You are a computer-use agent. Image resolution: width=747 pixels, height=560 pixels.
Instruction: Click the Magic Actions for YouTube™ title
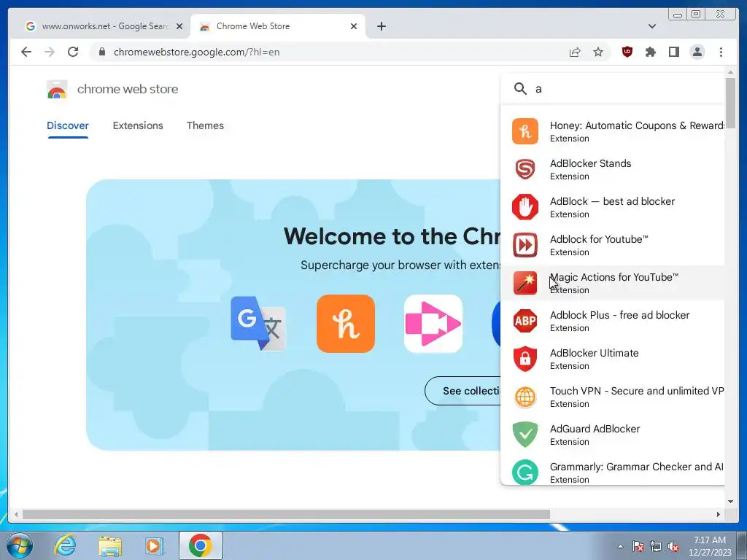point(614,277)
